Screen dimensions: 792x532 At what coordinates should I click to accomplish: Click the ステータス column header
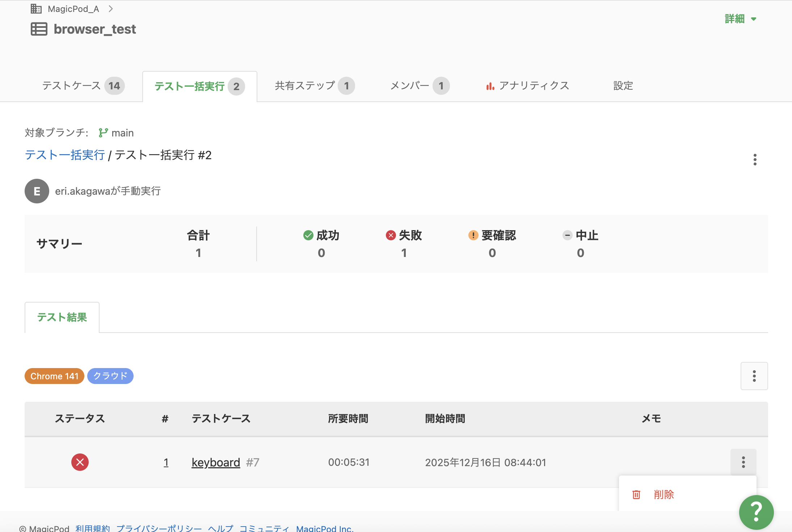(x=80, y=419)
